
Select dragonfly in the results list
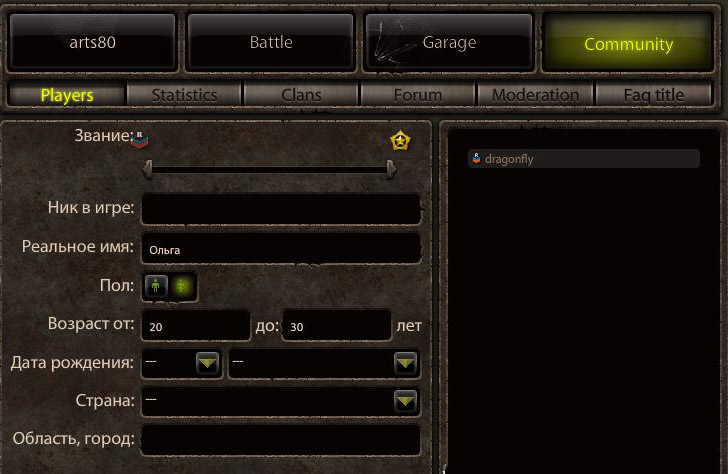584,159
